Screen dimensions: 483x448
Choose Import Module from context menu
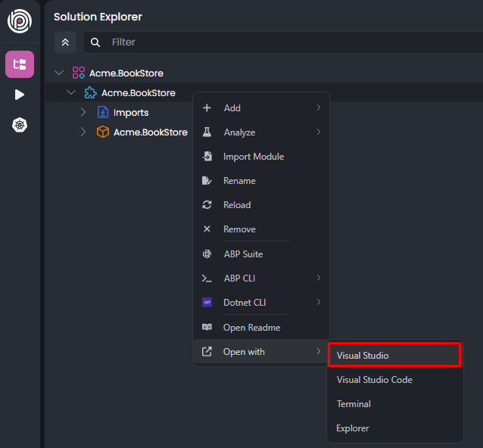pyautogui.click(x=261, y=157)
